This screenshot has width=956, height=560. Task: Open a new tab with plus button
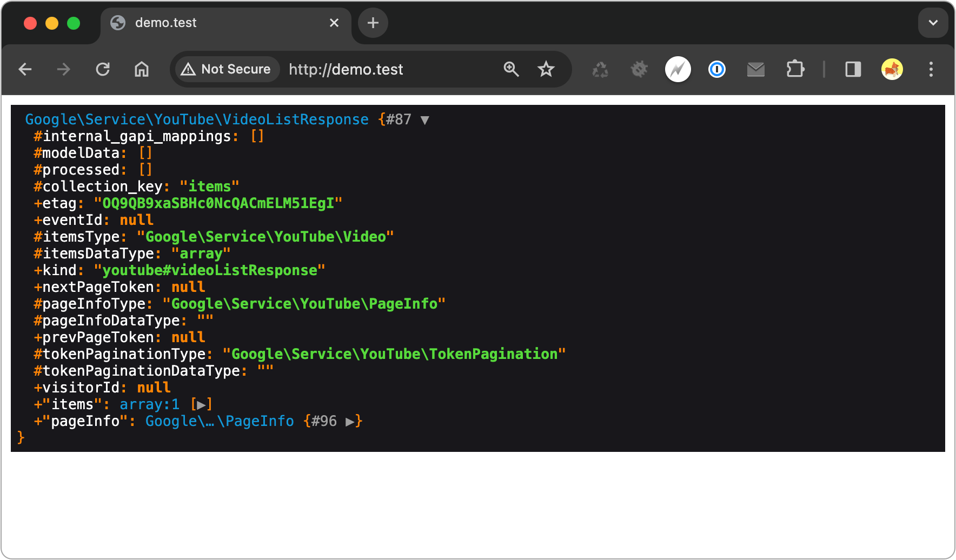click(373, 23)
